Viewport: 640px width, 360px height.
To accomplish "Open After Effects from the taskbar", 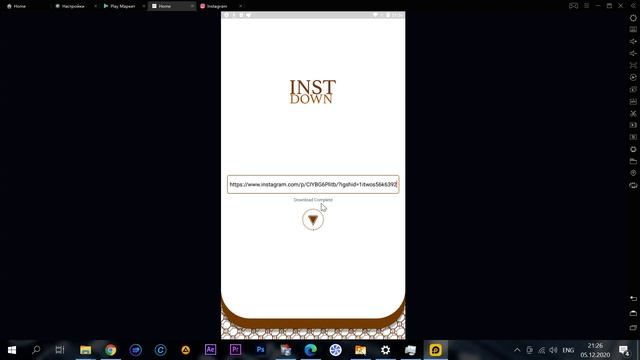I will (x=211, y=350).
